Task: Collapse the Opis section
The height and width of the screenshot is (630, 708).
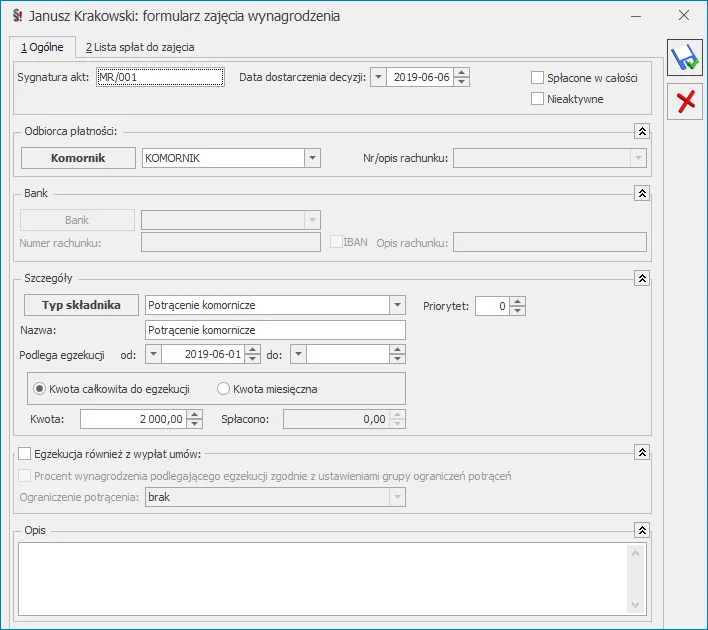Action: point(642,530)
